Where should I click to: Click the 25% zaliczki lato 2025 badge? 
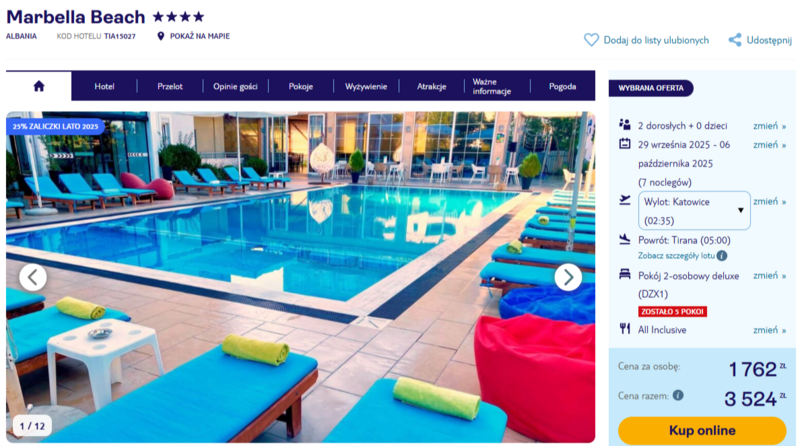tap(55, 126)
